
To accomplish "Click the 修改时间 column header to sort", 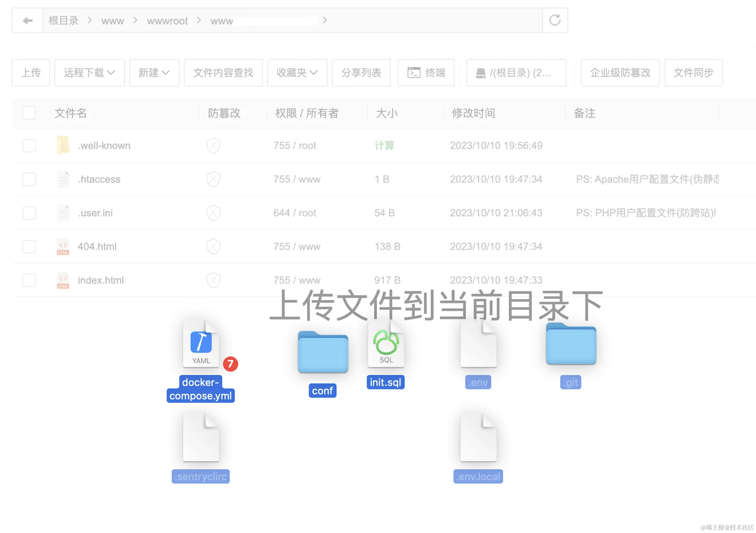I will [x=473, y=113].
